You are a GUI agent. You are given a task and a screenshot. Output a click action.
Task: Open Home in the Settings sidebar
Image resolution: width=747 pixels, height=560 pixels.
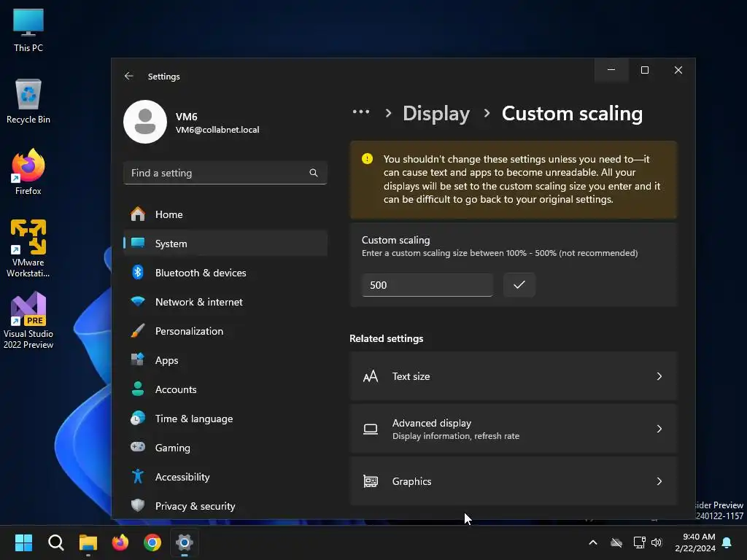click(x=225, y=214)
